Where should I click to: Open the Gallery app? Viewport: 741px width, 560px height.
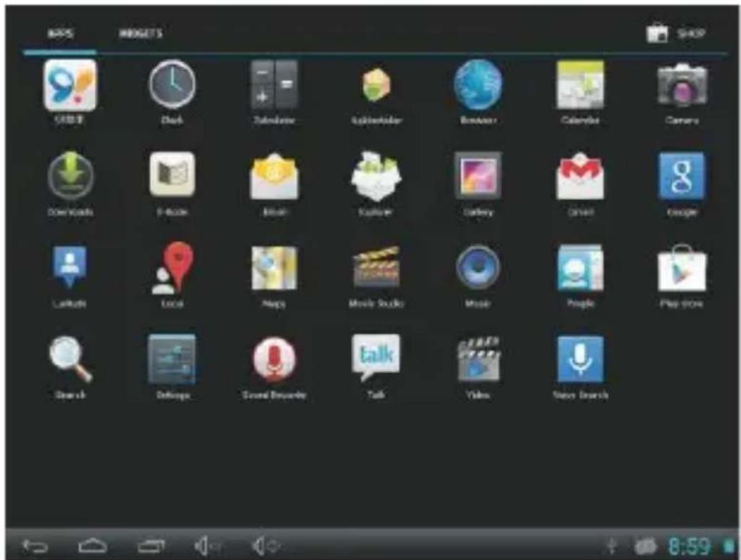478,175
